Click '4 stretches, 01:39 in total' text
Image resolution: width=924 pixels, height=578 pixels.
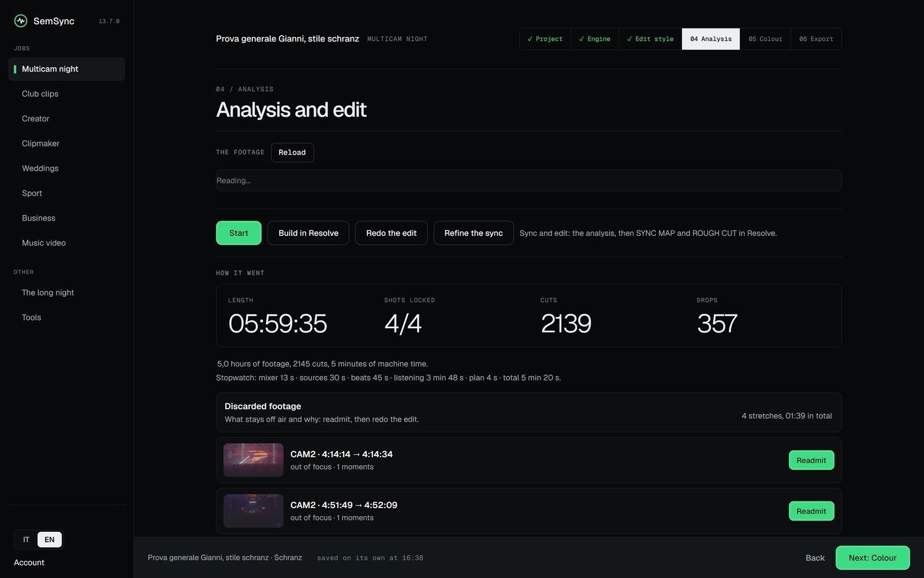pyautogui.click(x=787, y=416)
